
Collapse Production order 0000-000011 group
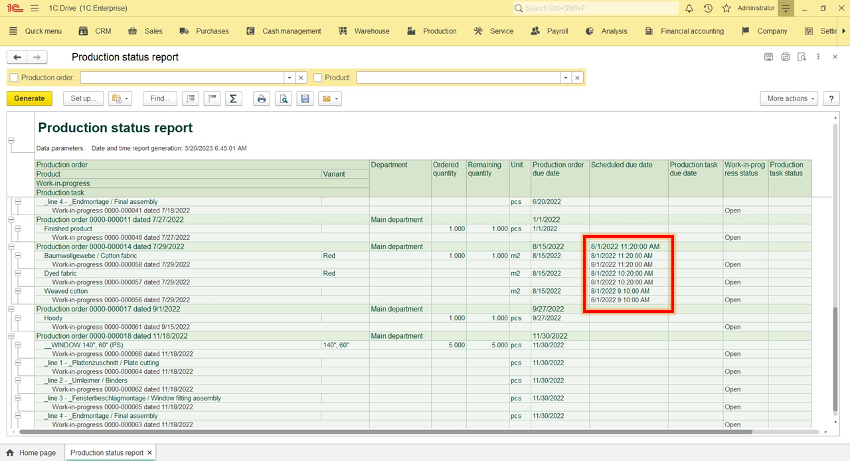coord(11,220)
